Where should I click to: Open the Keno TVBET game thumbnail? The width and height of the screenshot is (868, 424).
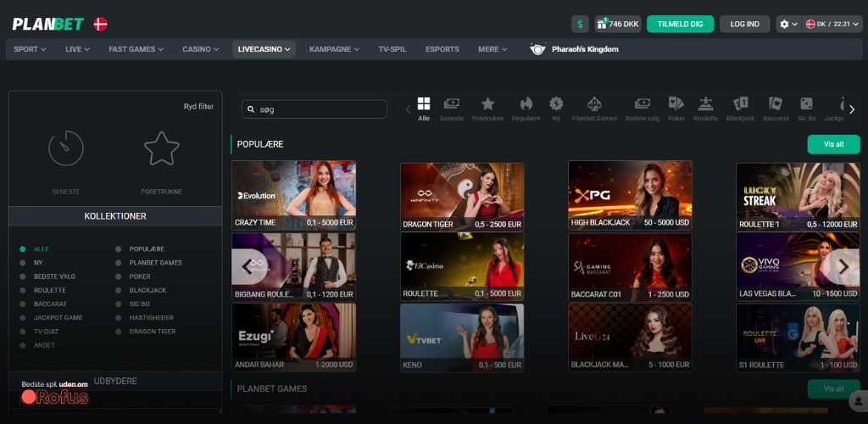tap(462, 338)
